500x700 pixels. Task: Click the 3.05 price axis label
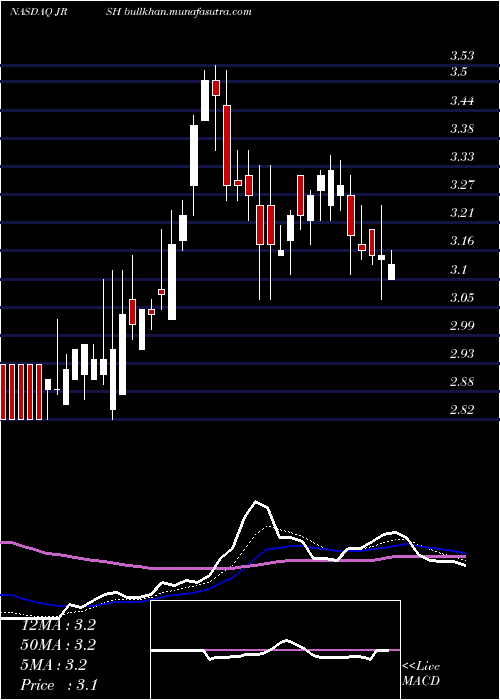[x=462, y=297]
